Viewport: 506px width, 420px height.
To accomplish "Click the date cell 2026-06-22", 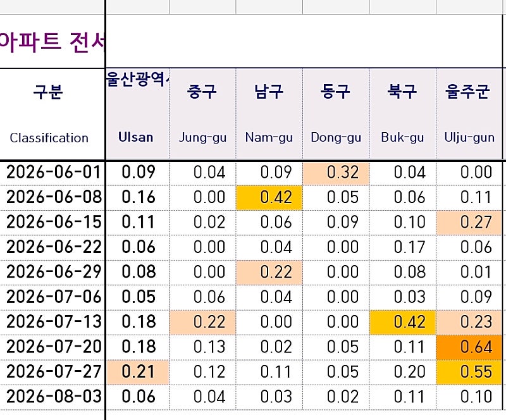I will pos(52,247).
